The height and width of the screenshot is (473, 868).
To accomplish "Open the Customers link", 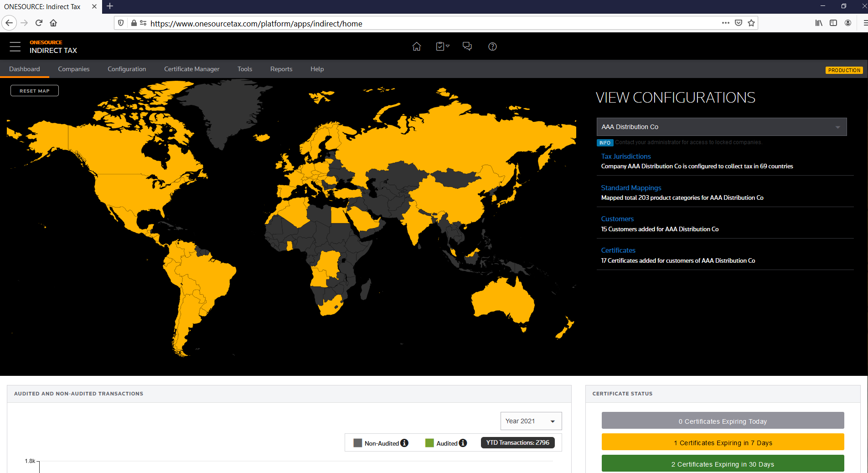I will tap(617, 218).
